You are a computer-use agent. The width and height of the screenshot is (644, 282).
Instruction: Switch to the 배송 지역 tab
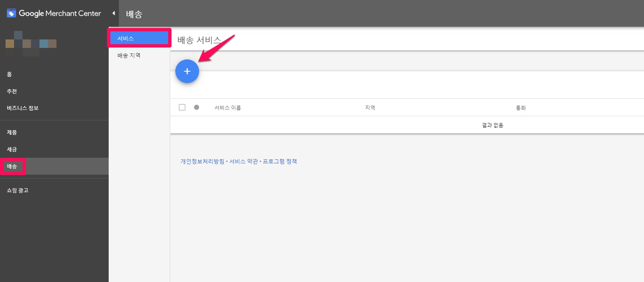(129, 55)
